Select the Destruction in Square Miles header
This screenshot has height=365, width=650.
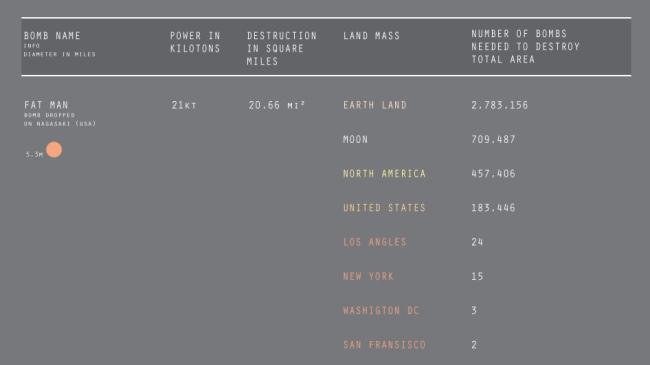[282, 49]
